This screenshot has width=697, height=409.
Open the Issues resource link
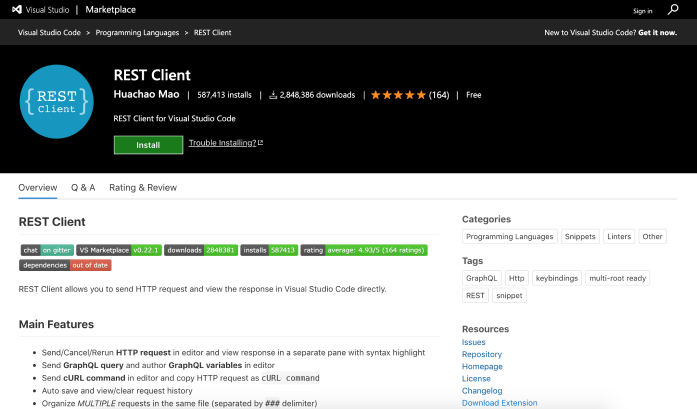tap(473, 342)
